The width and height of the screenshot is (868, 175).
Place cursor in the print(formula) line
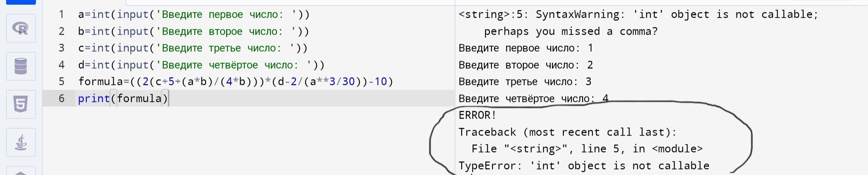pos(123,99)
